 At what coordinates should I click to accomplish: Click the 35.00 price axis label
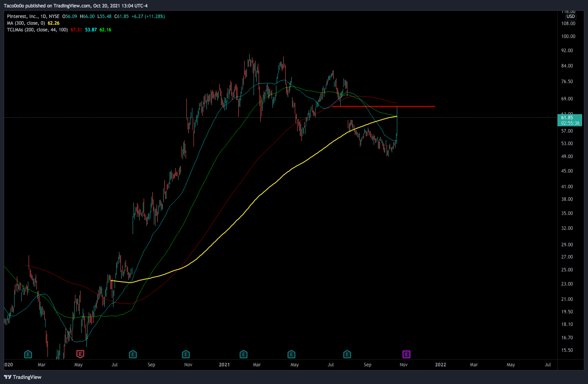pyautogui.click(x=567, y=213)
